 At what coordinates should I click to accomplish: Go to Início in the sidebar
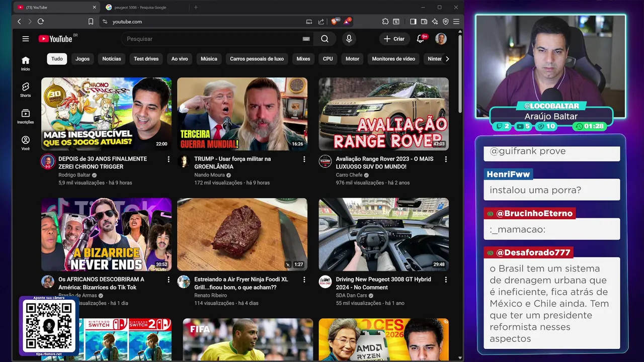26,63
